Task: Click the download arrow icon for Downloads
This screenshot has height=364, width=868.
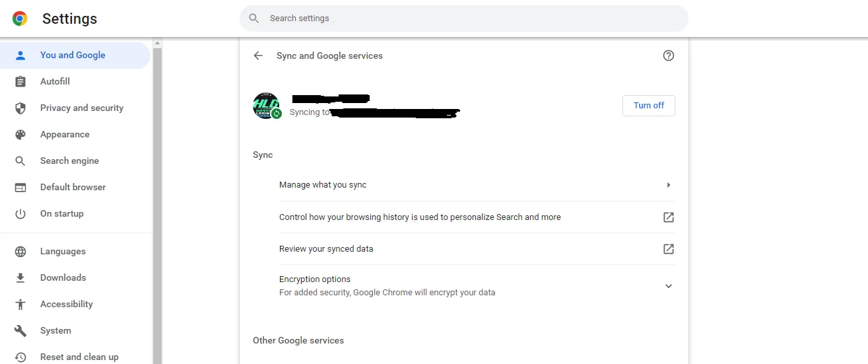Action: [x=20, y=278]
